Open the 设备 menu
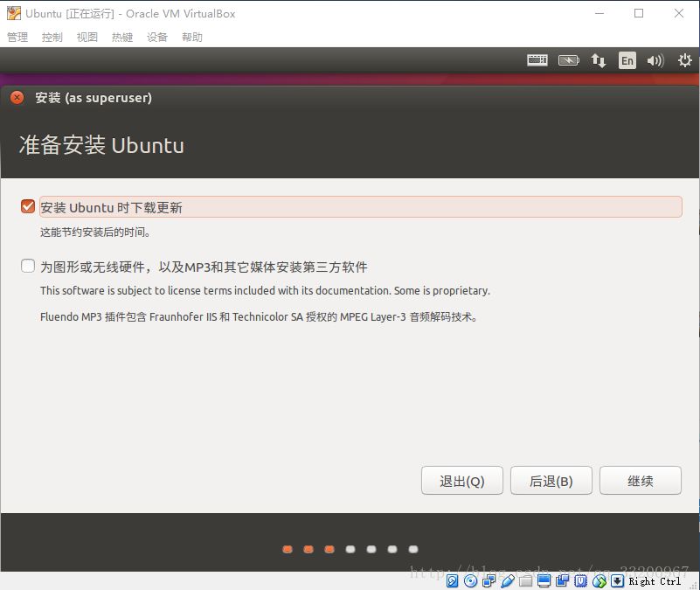This screenshot has width=700, height=590. click(x=157, y=37)
